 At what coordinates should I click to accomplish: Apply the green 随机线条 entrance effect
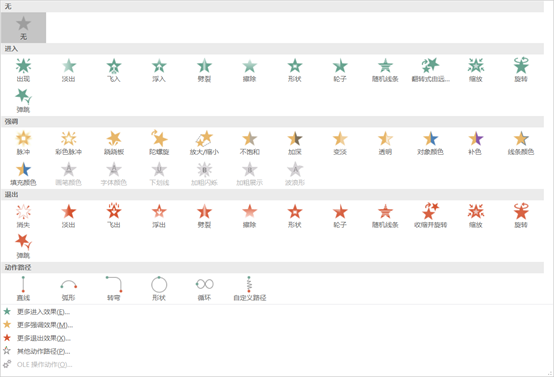point(385,70)
